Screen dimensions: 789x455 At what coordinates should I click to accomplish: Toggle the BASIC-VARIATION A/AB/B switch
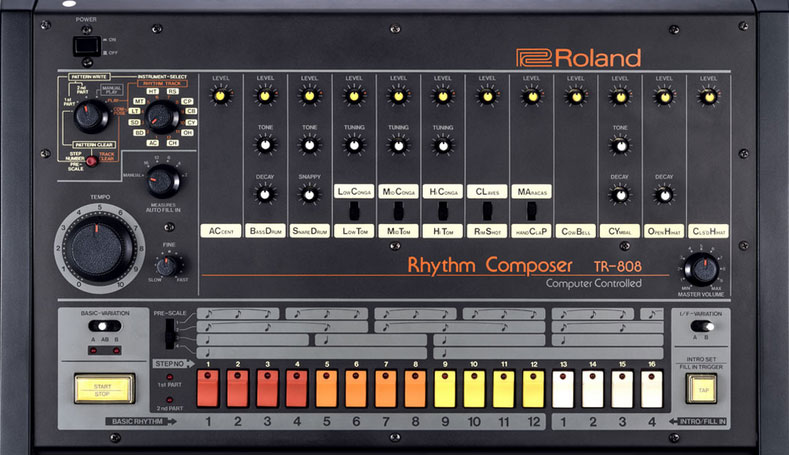(105, 326)
